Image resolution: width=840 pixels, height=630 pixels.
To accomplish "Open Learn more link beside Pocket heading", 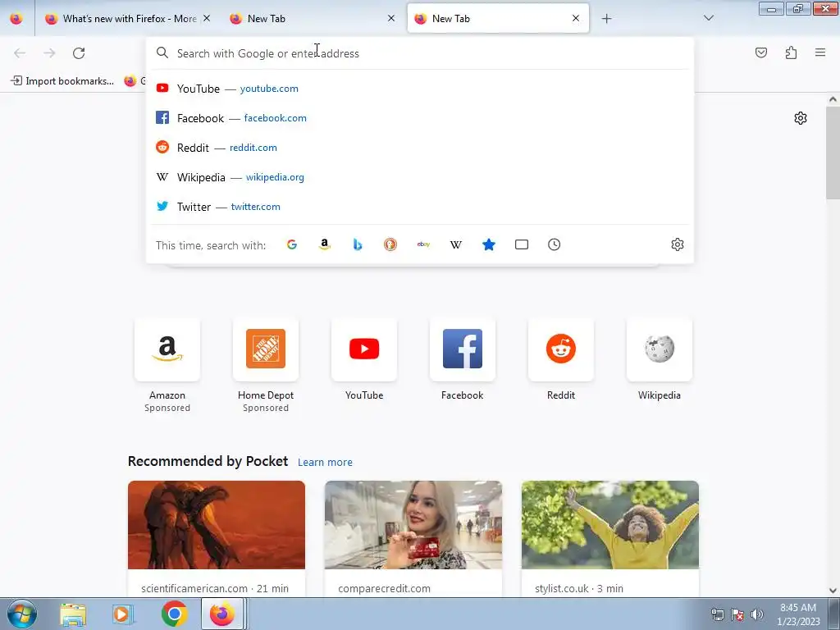I will point(325,462).
